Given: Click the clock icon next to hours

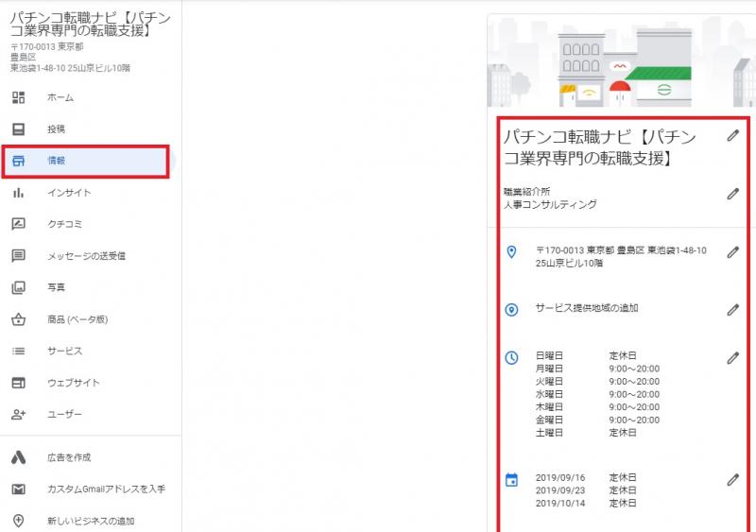Looking at the screenshot, I should coord(512,358).
